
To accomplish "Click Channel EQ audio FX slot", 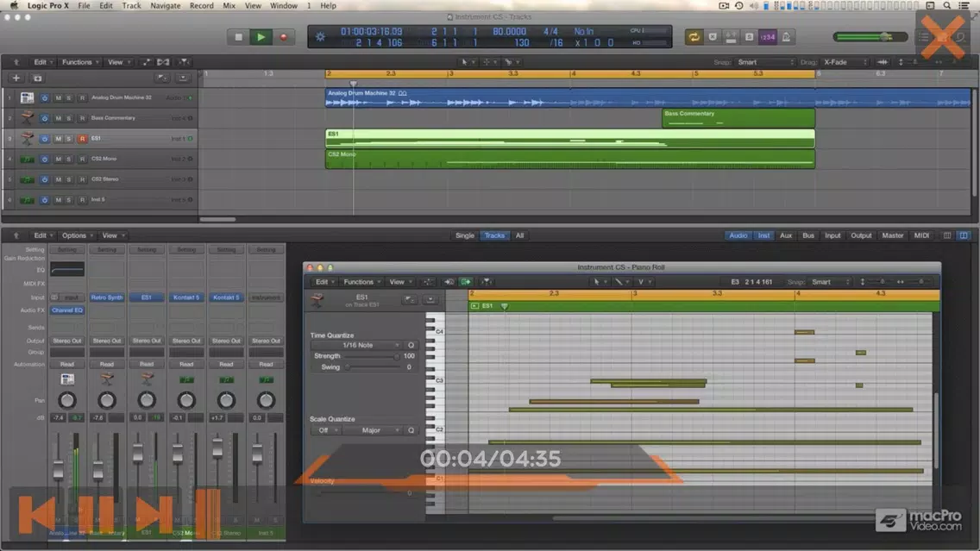I will (x=67, y=310).
